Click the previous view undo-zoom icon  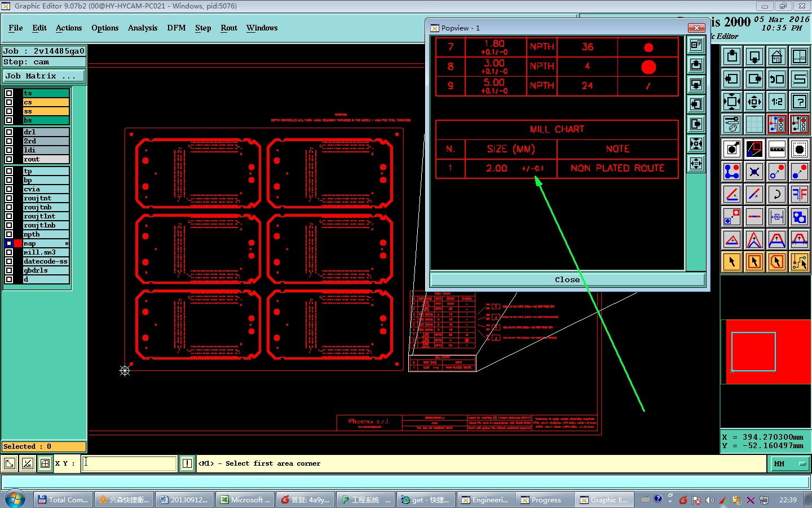point(777,79)
